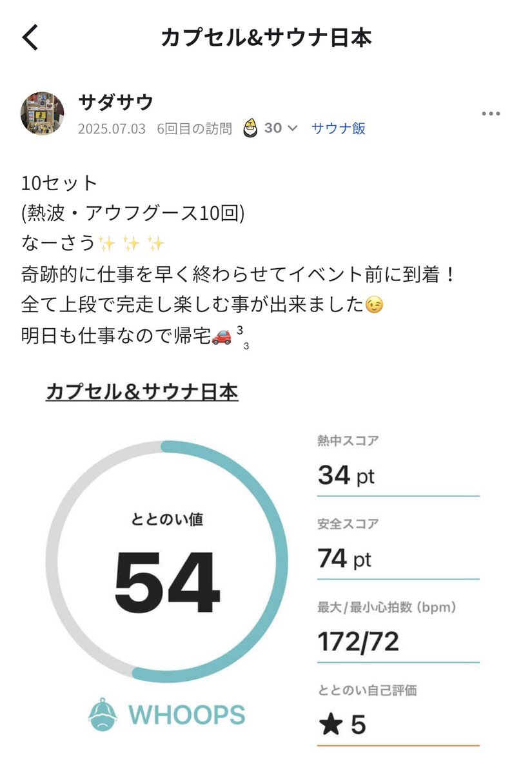532x773 pixels.
Task: Open the three-dot more options menu
Action: tap(491, 113)
